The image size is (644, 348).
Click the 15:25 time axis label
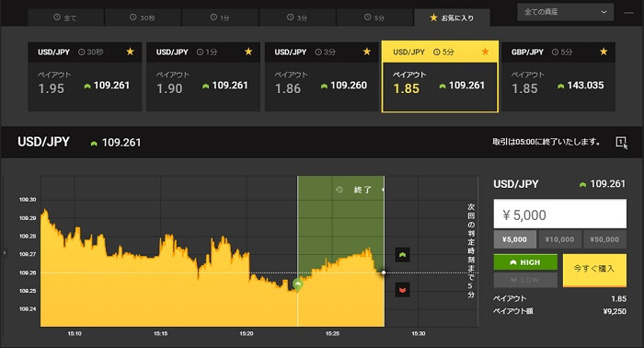click(x=332, y=333)
